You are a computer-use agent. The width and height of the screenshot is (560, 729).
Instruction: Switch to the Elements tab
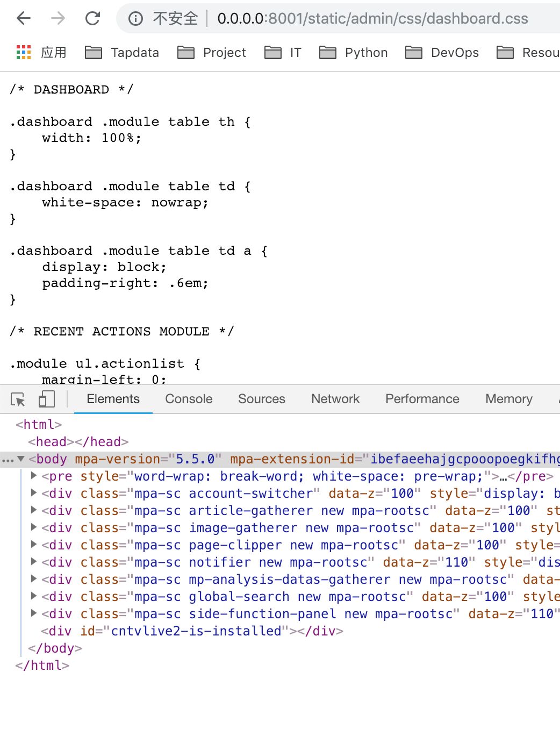tap(113, 399)
